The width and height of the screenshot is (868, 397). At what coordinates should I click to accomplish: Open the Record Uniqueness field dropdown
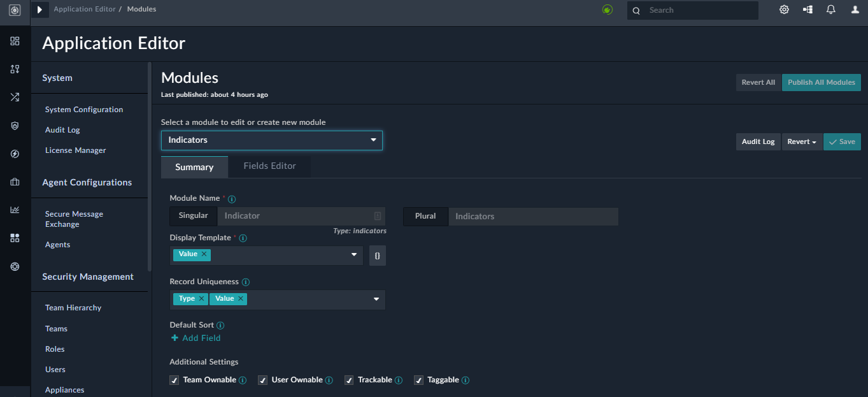[x=376, y=299]
